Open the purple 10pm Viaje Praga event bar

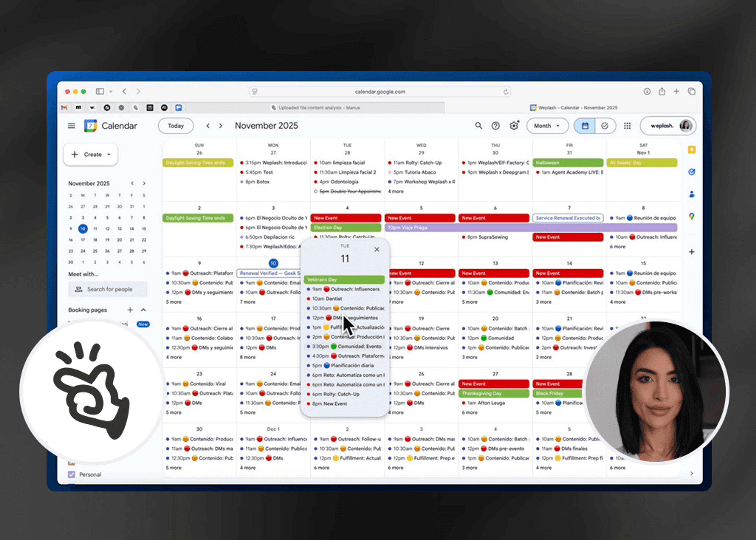tap(531, 228)
